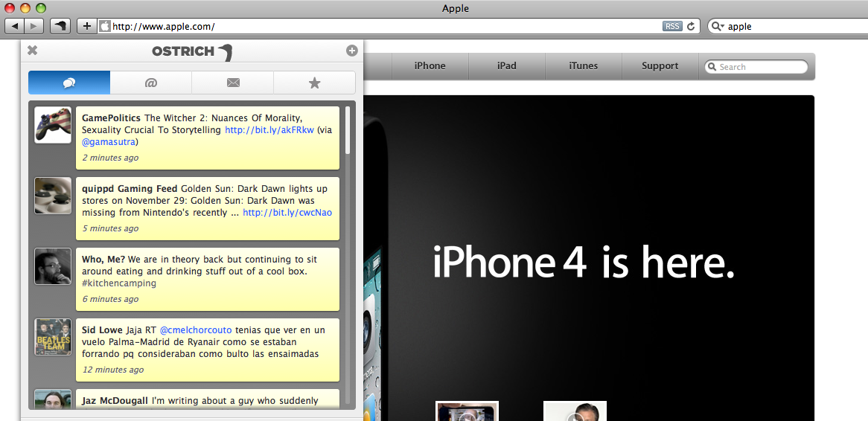Add bookmark with the plus button
Viewport: 868px width, 421px height.
point(87,26)
